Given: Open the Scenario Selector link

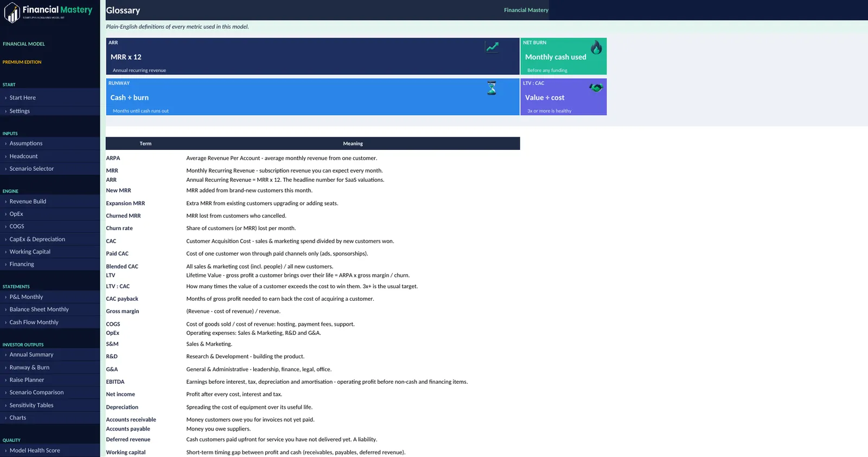Looking at the screenshot, I should [x=50, y=169].
